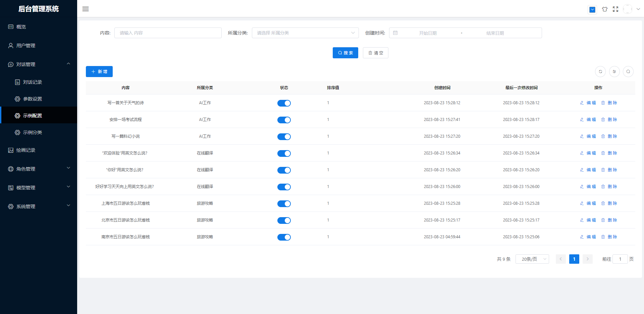Click the refresh table icon
Screen dimensions: 644x314
600,71
